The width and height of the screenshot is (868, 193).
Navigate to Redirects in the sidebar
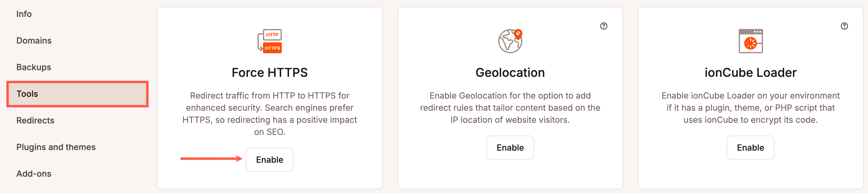tap(35, 120)
